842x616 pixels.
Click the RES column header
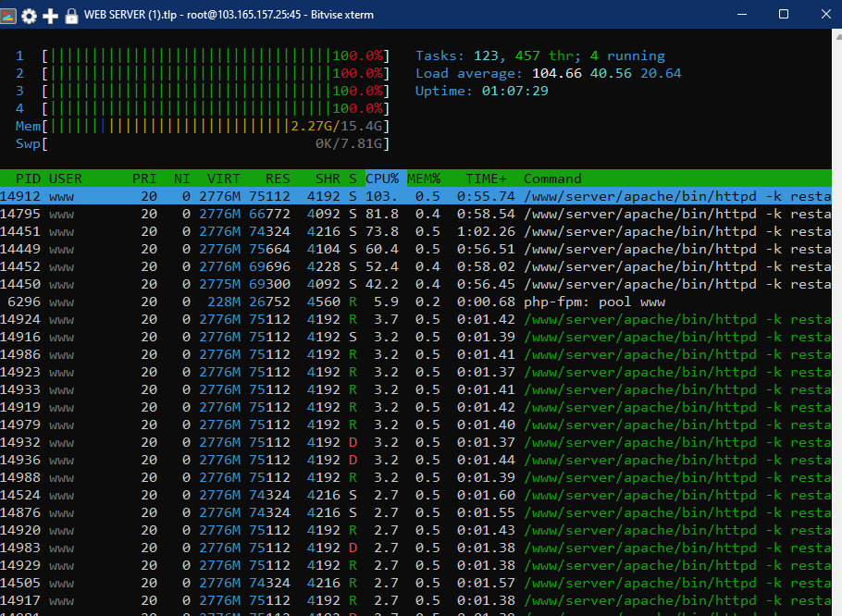point(278,179)
